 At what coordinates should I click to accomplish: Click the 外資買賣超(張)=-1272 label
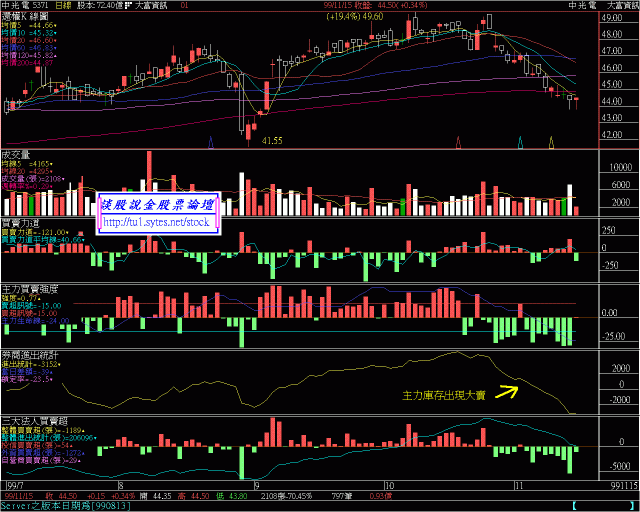[x=42, y=453]
